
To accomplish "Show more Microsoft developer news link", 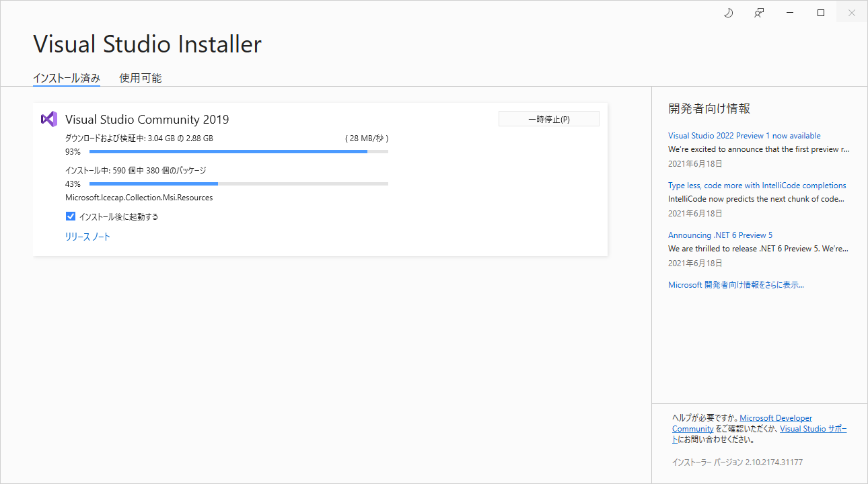I will click(736, 285).
